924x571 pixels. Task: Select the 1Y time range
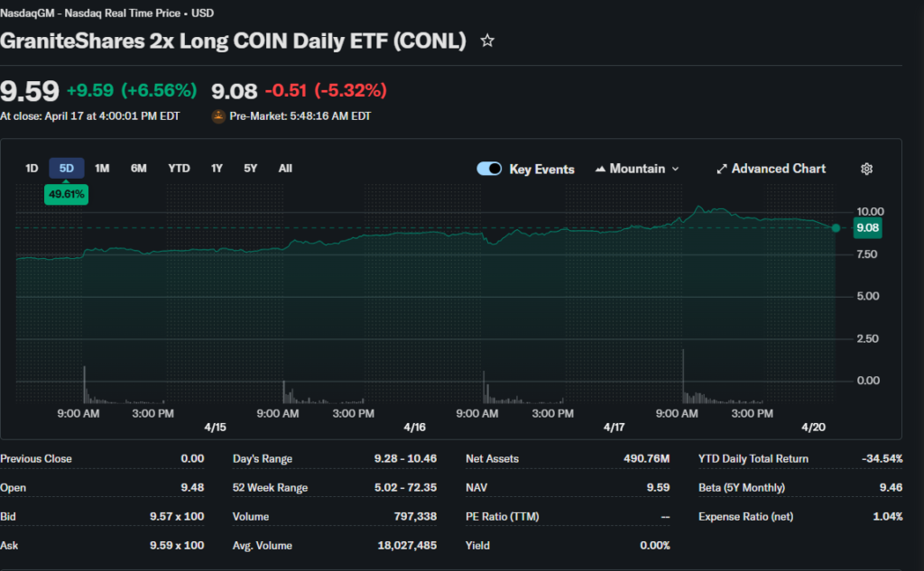click(217, 168)
